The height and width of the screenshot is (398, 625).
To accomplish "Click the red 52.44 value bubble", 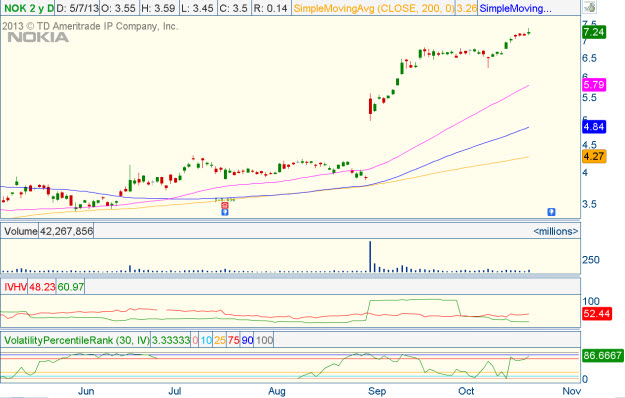I will (596, 314).
